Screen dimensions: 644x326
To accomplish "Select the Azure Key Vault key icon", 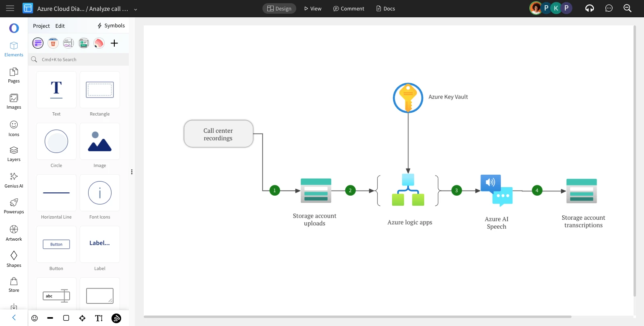I will (408, 98).
